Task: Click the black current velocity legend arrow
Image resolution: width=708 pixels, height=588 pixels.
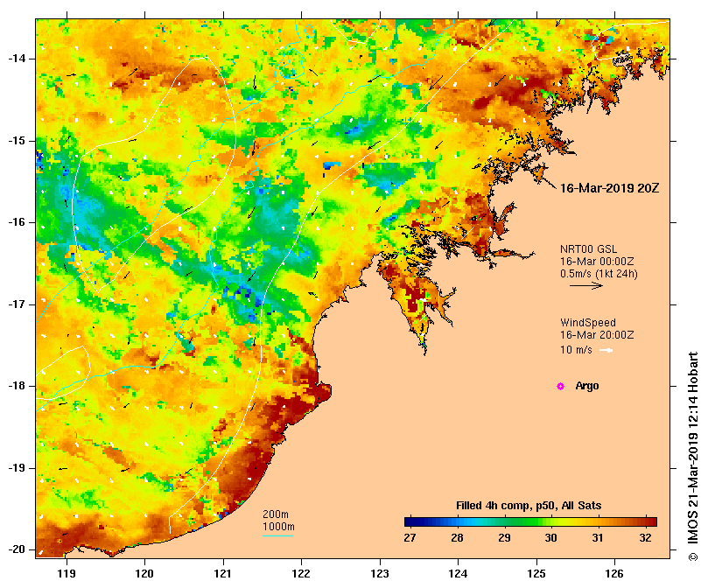Action: pyautogui.click(x=586, y=285)
